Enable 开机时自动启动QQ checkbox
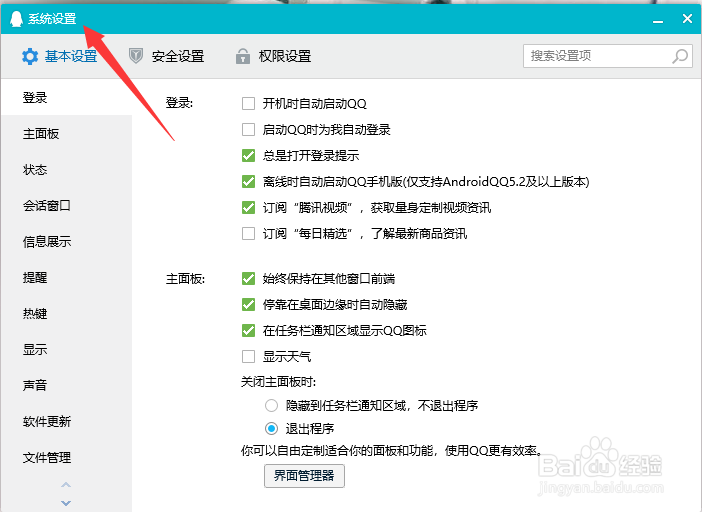 (x=248, y=104)
